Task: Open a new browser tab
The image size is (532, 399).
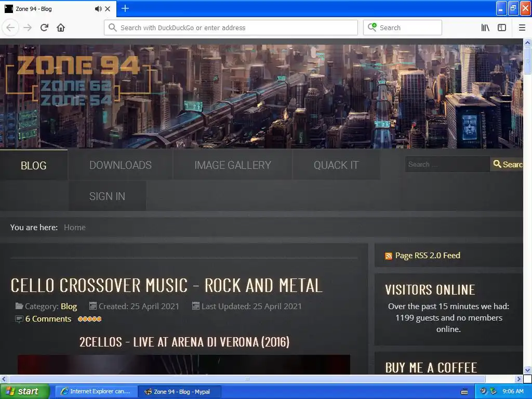Action: [125, 8]
